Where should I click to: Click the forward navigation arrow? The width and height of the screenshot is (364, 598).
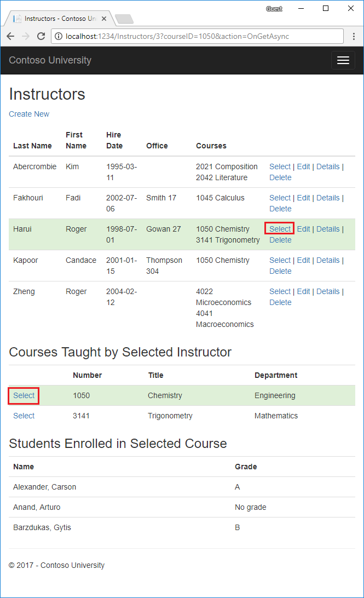click(26, 36)
